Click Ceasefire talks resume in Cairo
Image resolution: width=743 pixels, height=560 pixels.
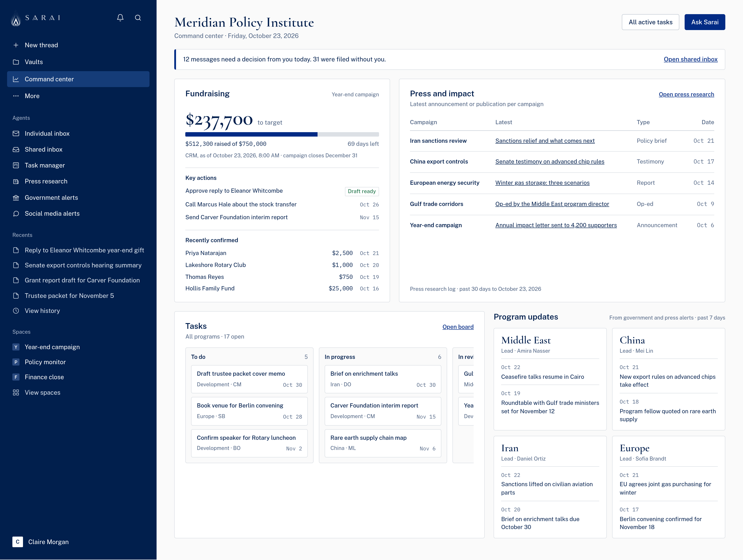[542, 376]
